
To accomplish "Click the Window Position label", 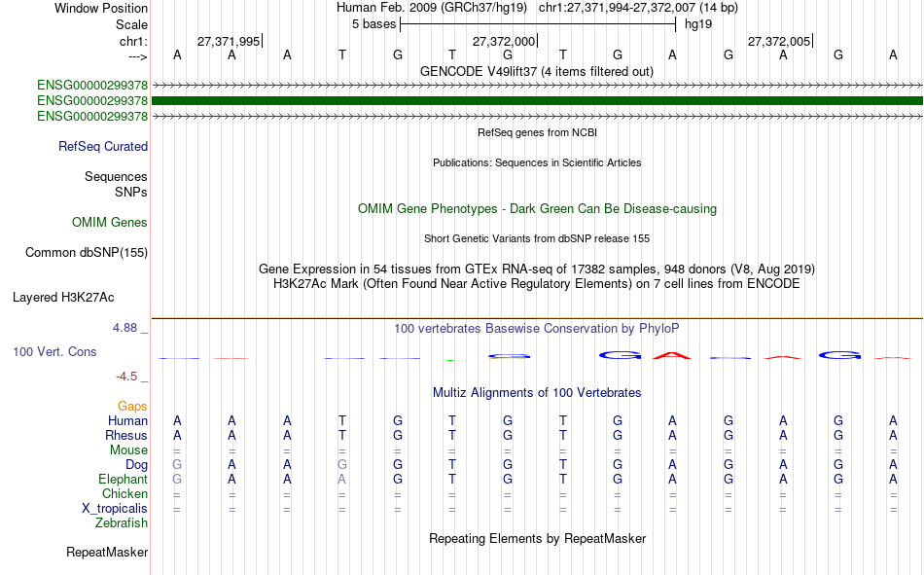I will pyautogui.click(x=101, y=8).
